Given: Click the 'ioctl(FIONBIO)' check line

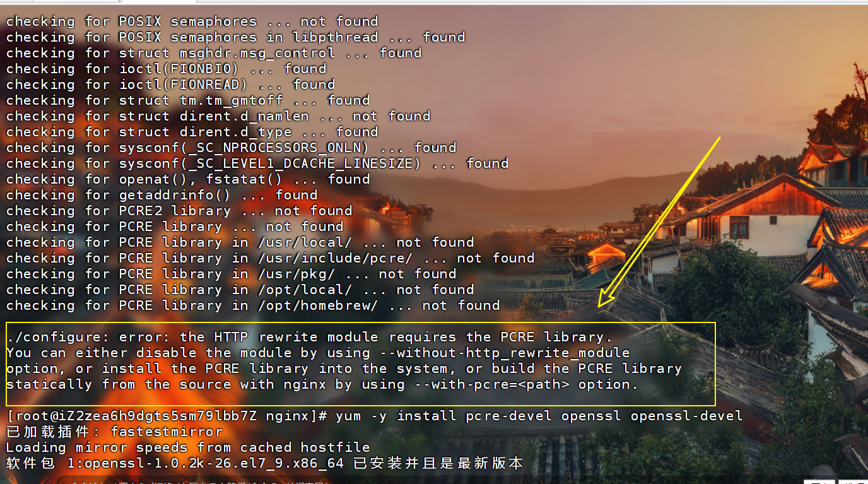Looking at the screenshot, I should tap(167, 69).
